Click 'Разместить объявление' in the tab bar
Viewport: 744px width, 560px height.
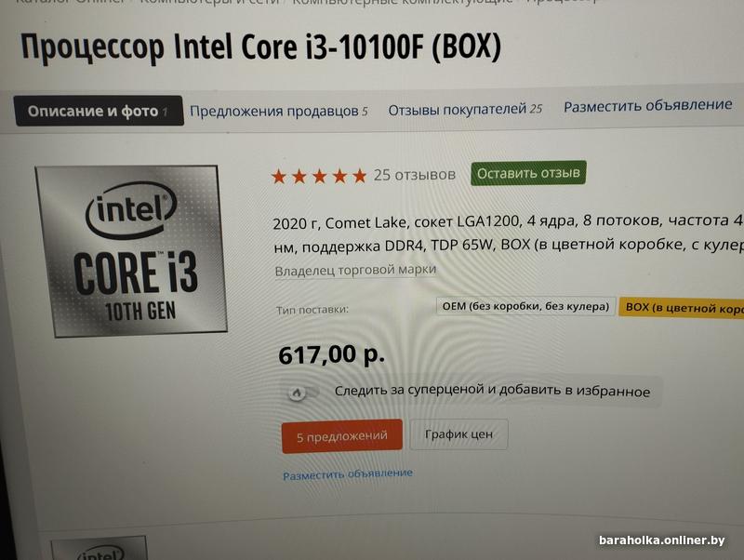647,105
